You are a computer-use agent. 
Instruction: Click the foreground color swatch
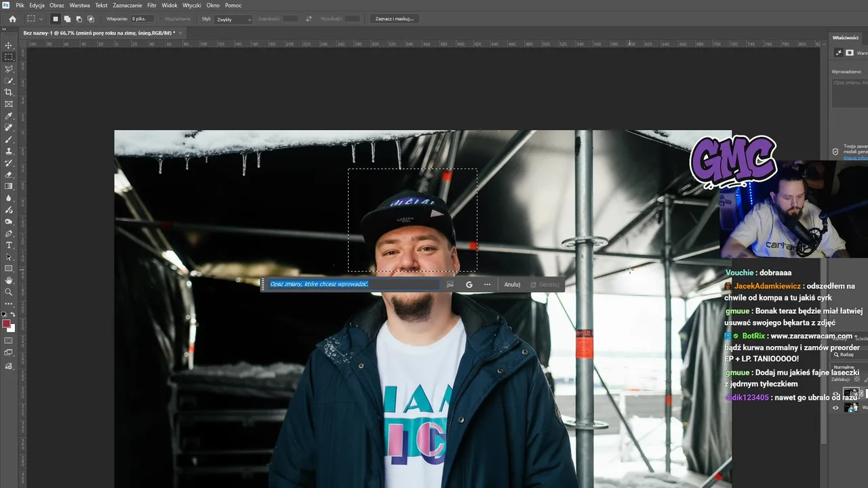click(7, 324)
